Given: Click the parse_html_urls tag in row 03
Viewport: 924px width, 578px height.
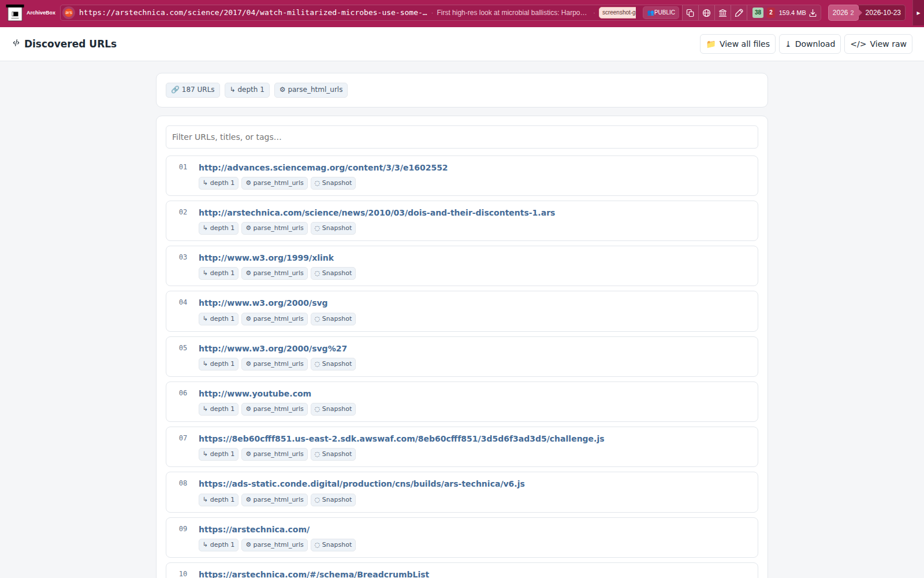Looking at the screenshot, I should tap(274, 273).
